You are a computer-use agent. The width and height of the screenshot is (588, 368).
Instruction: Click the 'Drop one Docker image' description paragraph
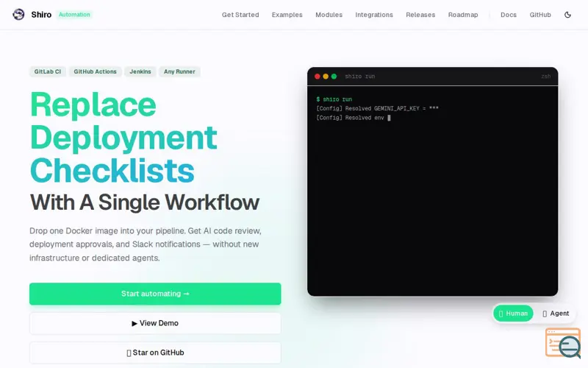click(146, 244)
